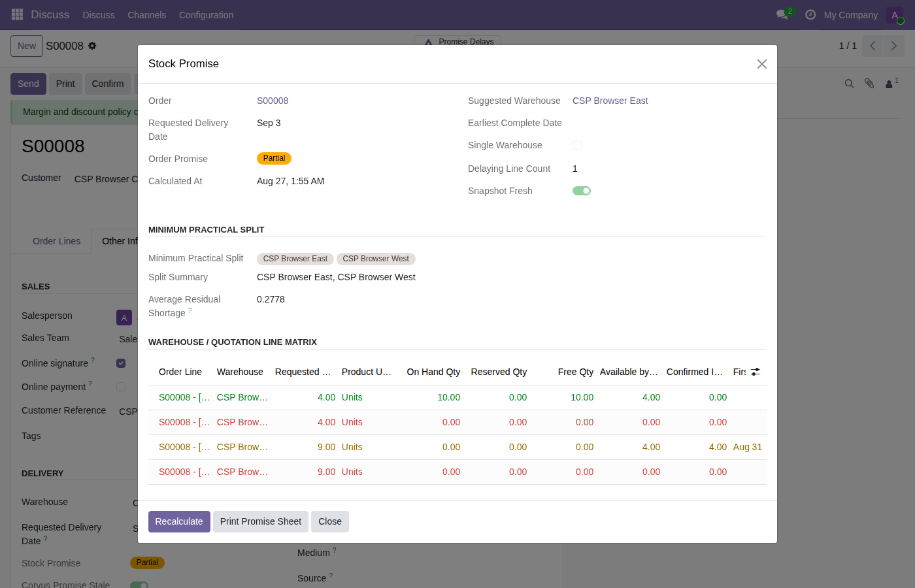
Task: Go to the next record arrow
Action: click(894, 46)
